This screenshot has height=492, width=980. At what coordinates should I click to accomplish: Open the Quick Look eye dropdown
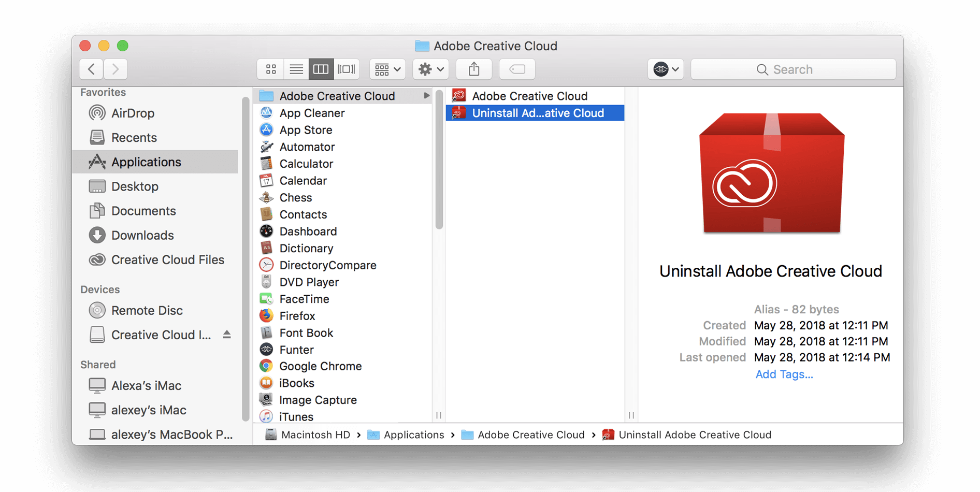(665, 69)
